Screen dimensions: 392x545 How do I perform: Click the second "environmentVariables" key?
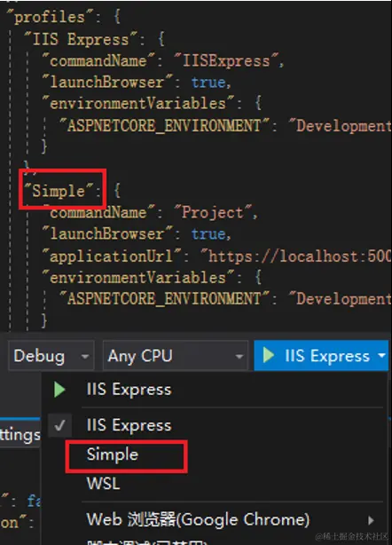tap(137, 277)
